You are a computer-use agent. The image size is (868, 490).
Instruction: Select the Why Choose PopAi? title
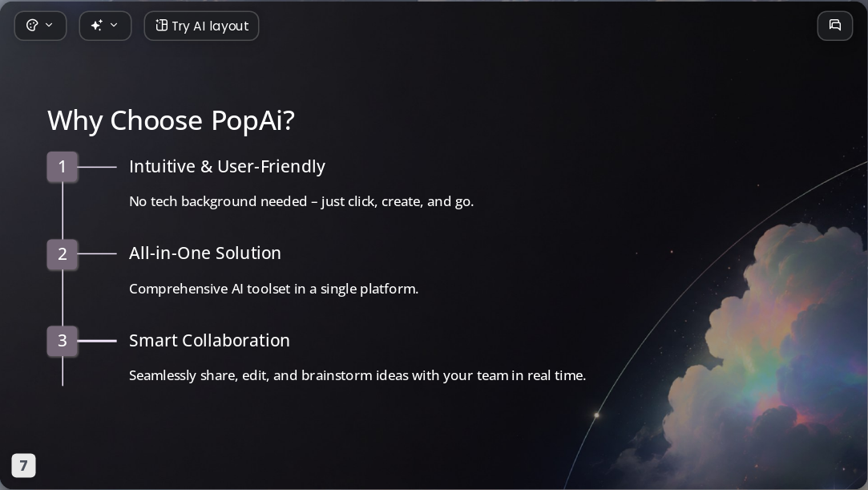pyautogui.click(x=171, y=121)
